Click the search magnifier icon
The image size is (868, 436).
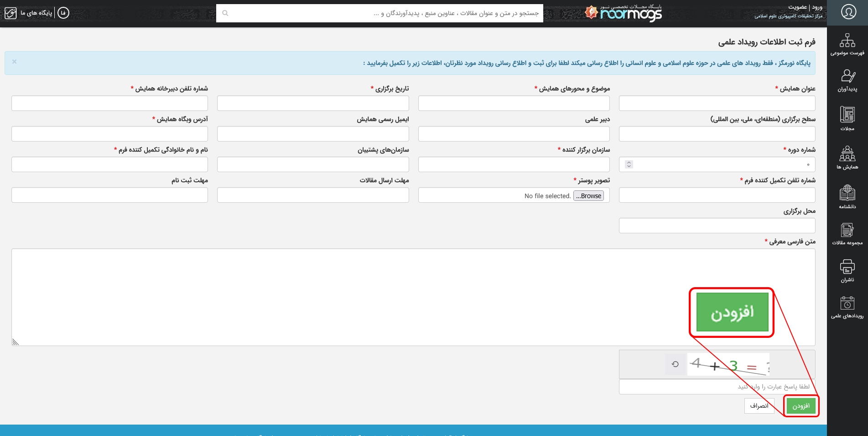click(225, 13)
